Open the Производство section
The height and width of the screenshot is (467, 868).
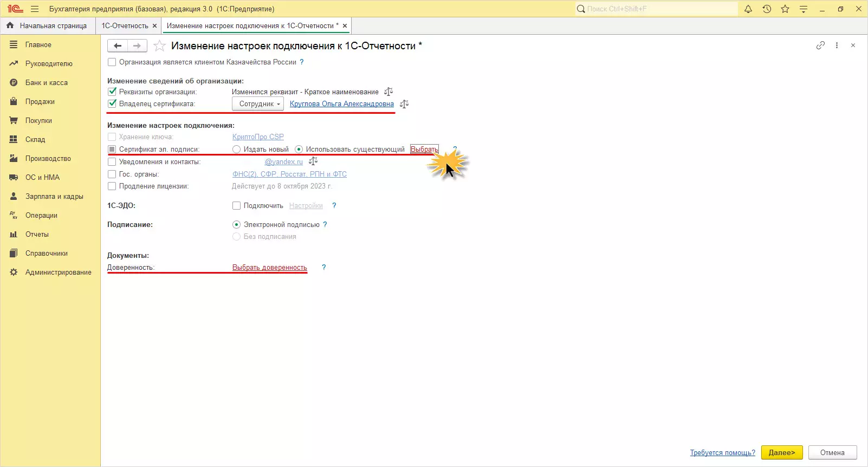[x=50, y=159]
